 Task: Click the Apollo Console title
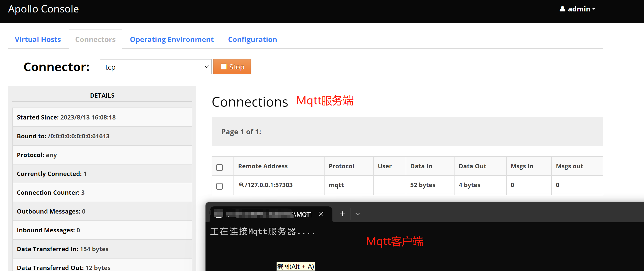[x=43, y=9]
